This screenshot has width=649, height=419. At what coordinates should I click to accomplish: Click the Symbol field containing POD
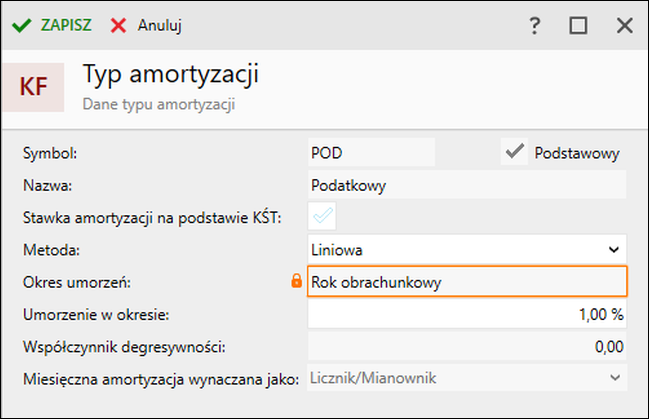point(371,152)
